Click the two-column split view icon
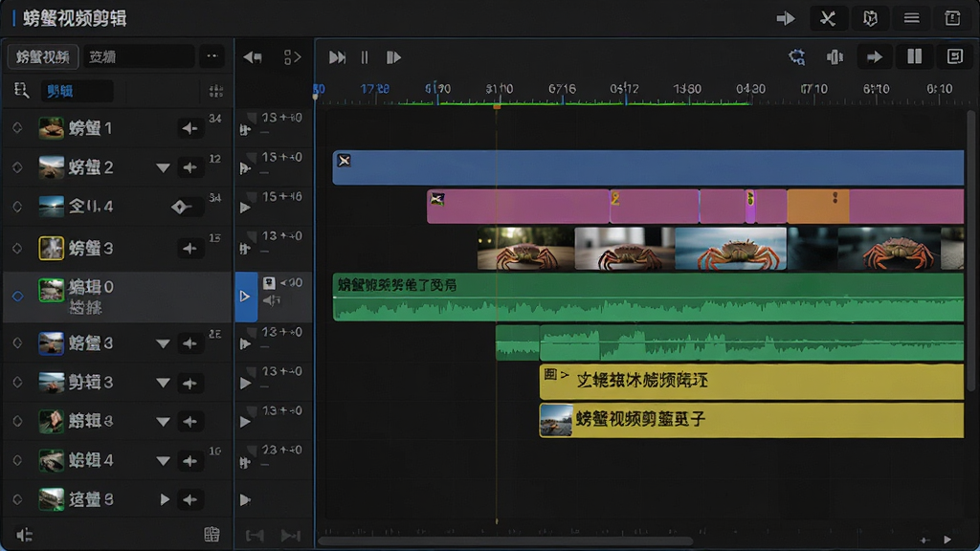980x551 pixels. point(914,56)
